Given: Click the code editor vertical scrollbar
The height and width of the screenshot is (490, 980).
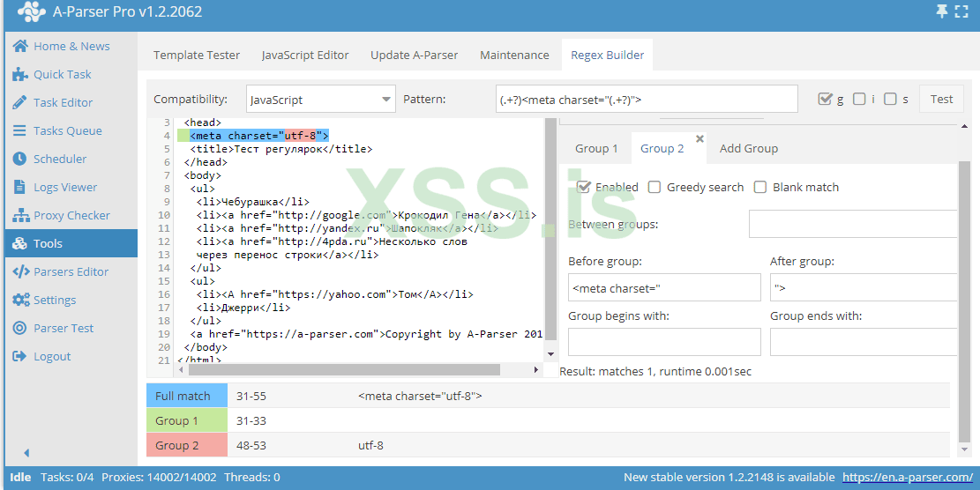Looking at the screenshot, I should [550, 230].
